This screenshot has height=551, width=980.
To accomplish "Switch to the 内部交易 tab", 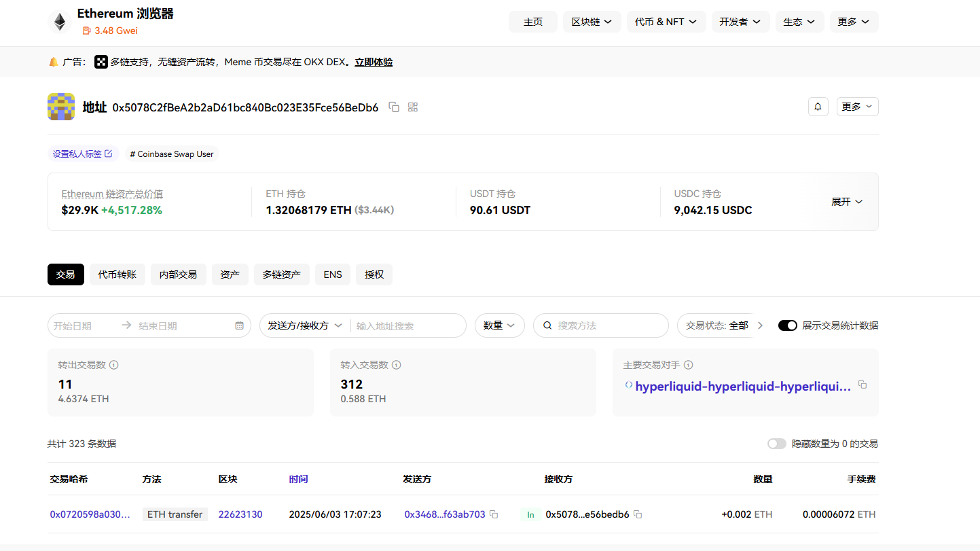I will [x=179, y=274].
